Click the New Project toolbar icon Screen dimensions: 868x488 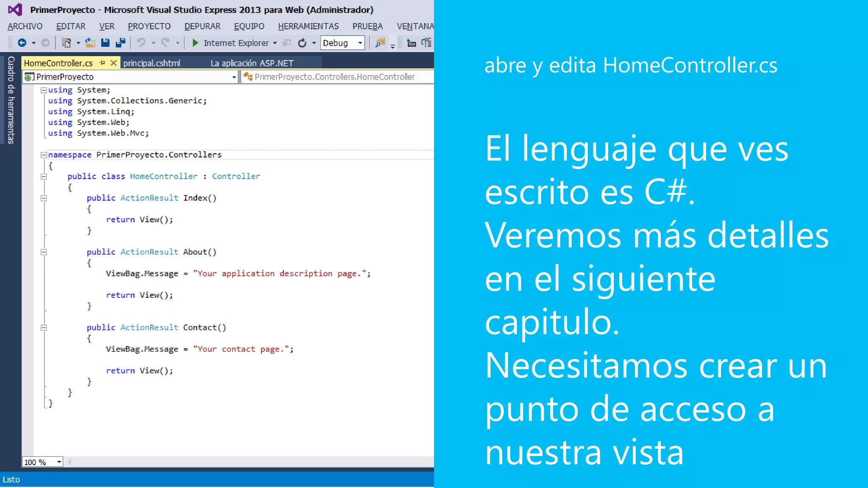67,43
